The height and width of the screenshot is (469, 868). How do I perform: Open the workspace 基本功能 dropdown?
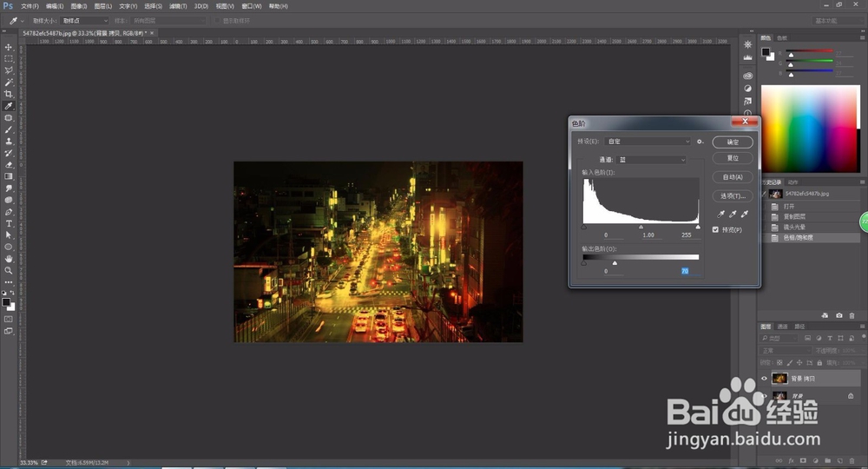(838, 21)
